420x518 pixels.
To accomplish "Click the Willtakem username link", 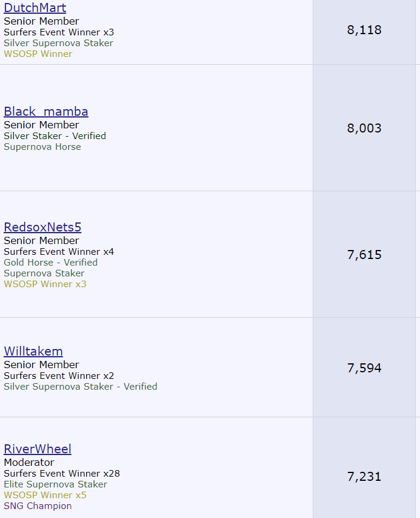I will 33,351.
